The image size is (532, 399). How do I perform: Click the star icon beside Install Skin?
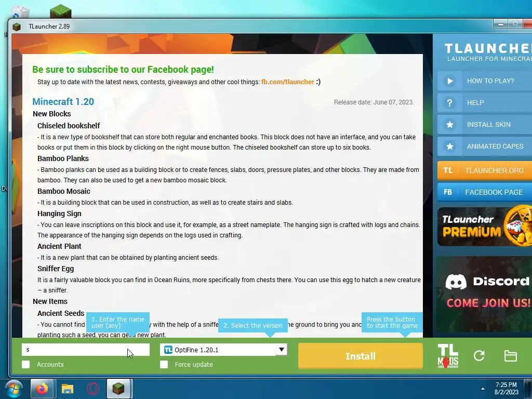coord(450,125)
